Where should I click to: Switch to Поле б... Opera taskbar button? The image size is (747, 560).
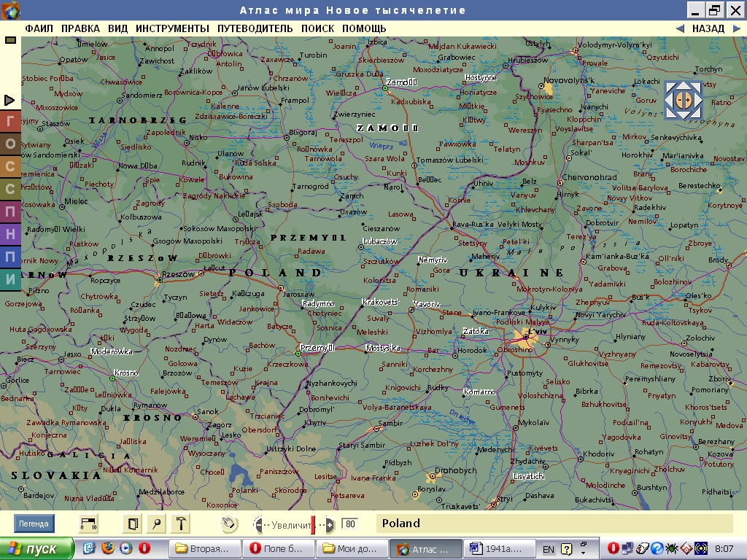tap(278, 548)
